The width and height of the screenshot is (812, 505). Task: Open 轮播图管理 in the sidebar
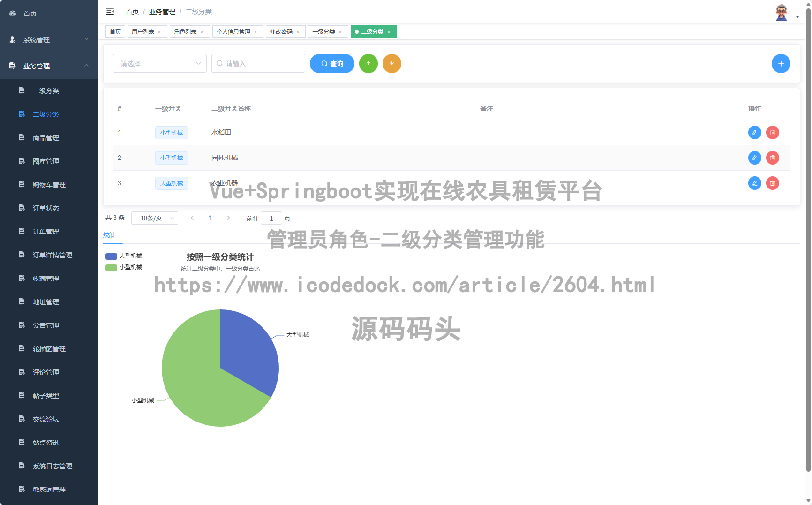point(49,348)
